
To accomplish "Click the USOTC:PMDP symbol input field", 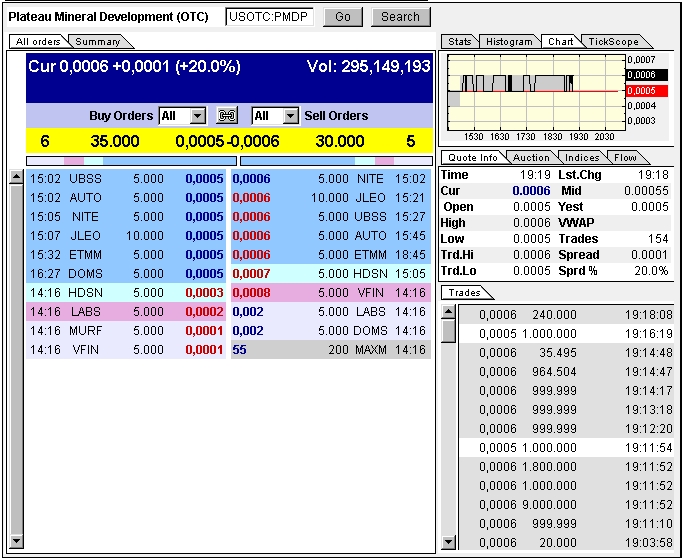I will pos(270,17).
